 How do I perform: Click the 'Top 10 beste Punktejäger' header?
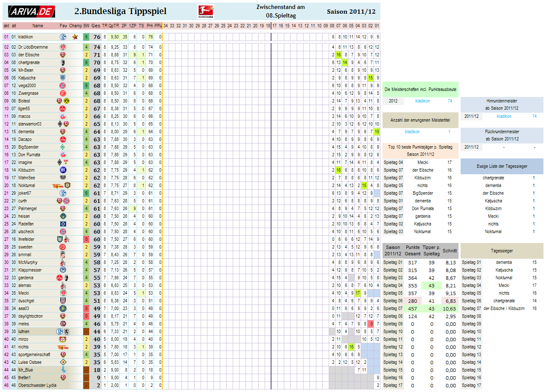click(420, 151)
